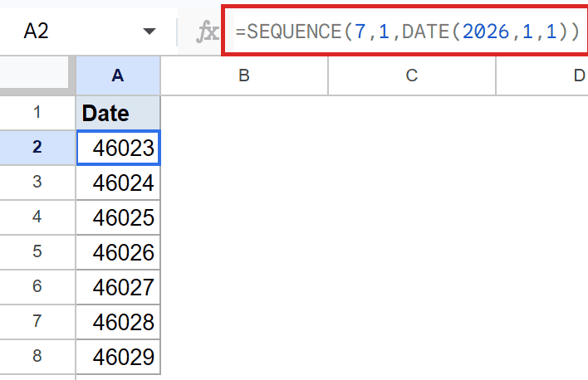Select cell with value 46023
Viewport: 588px width, 380px height.
118,148
